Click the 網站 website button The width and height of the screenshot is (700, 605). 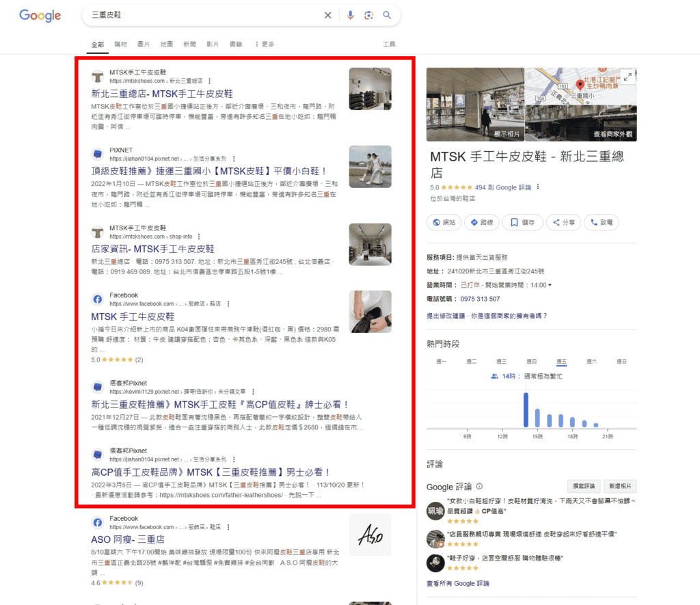coord(444,222)
